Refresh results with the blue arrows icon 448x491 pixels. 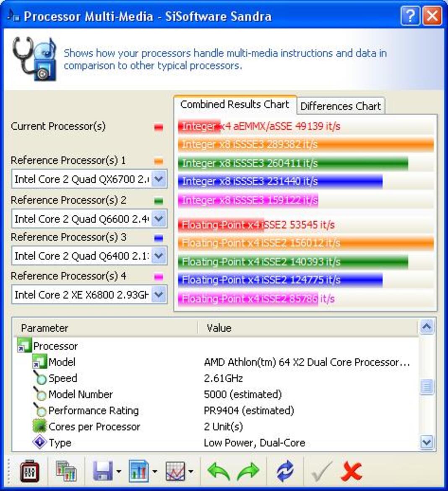[285, 470]
